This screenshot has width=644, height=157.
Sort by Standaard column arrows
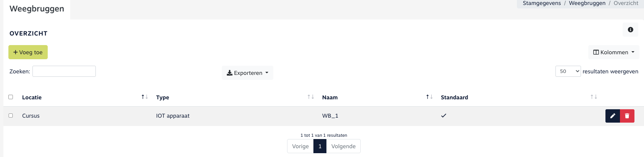click(x=594, y=97)
